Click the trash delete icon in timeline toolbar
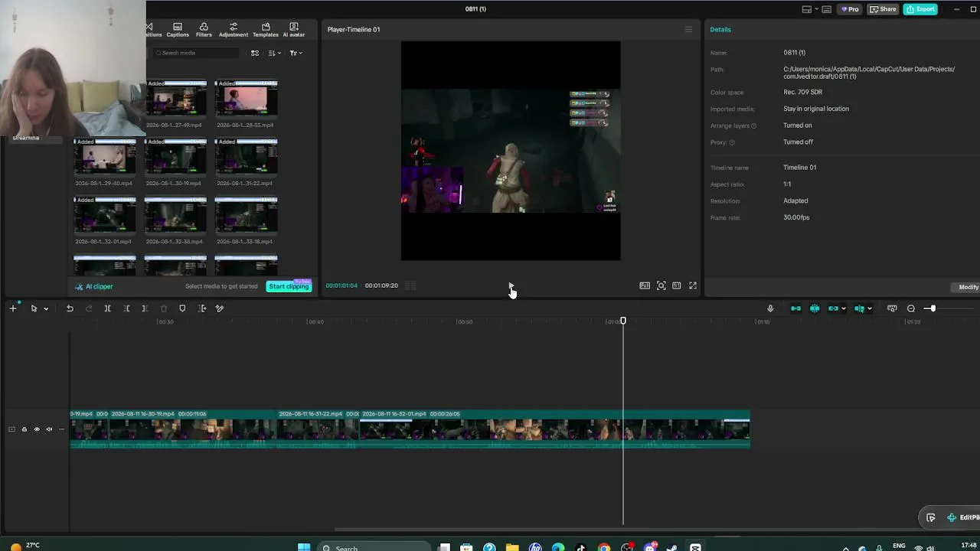 pyautogui.click(x=164, y=308)
